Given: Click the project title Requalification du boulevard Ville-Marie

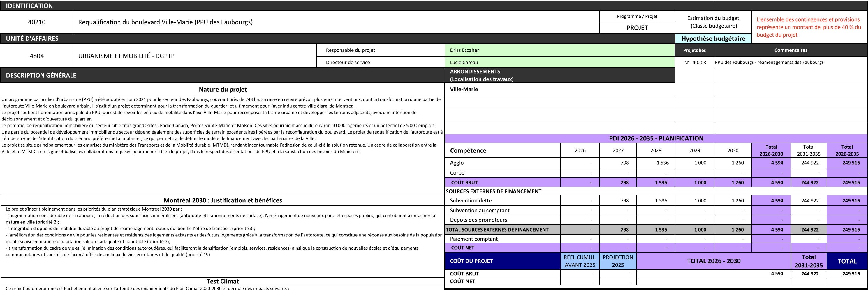Looking at the screenshot, I should pyautogui.click(x=165, y=22).
